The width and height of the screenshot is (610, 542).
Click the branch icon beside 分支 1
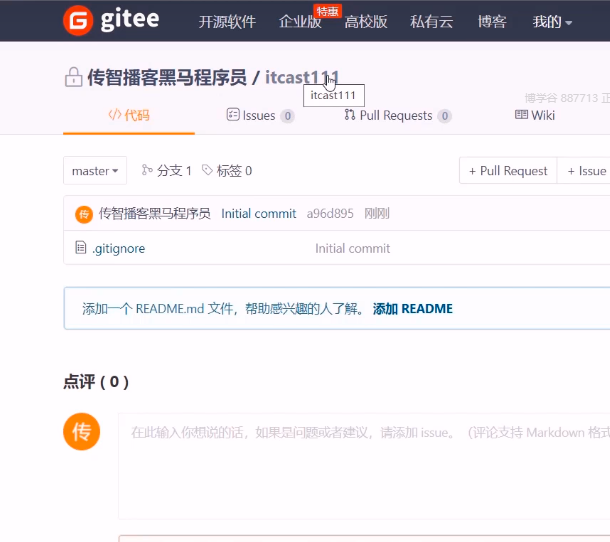(x=147, y=170)
